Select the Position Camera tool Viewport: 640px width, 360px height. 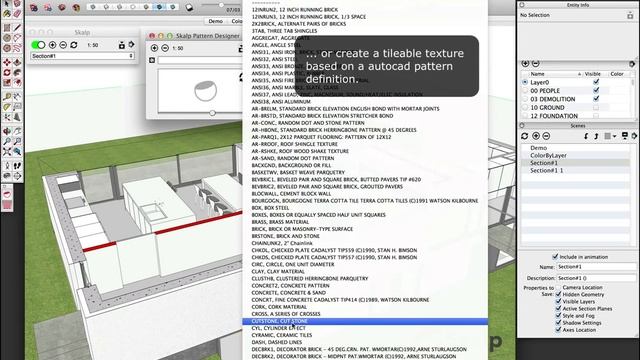[7, 166]
